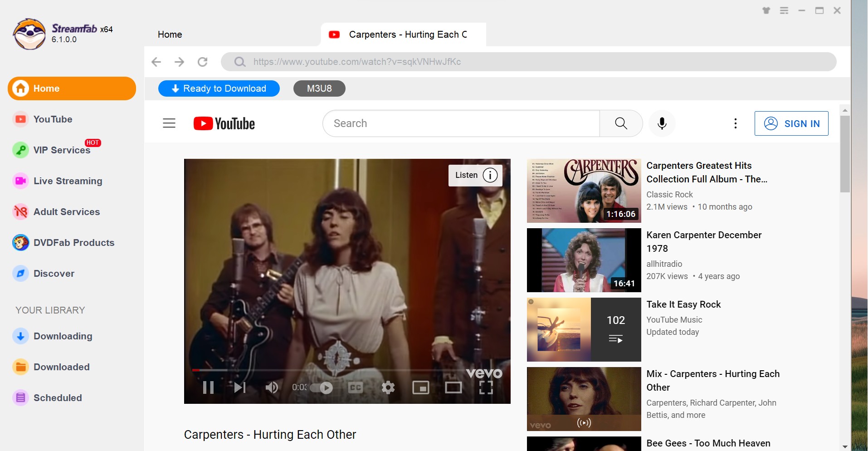Pause the video playback

(209, 387)
